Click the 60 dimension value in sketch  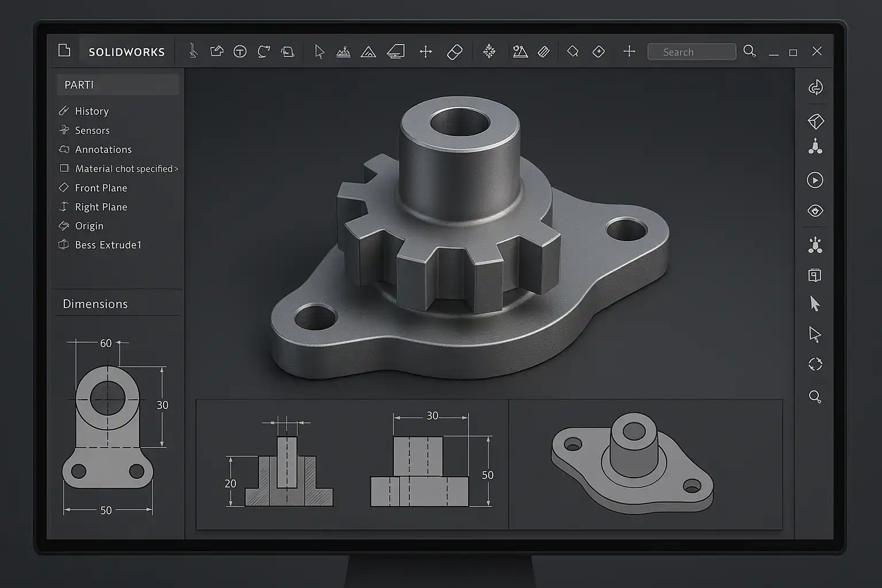(x=106, y=343)
